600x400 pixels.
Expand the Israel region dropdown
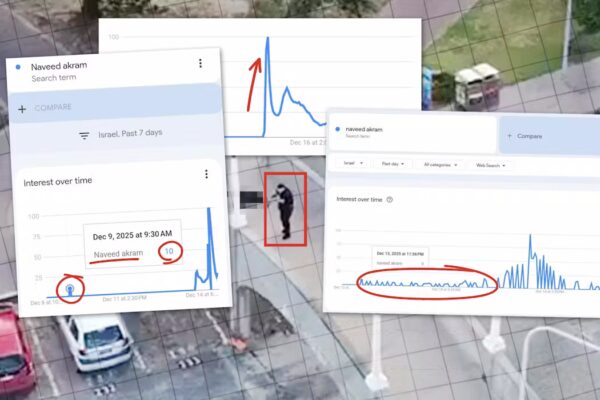click(x=351, y=164)
